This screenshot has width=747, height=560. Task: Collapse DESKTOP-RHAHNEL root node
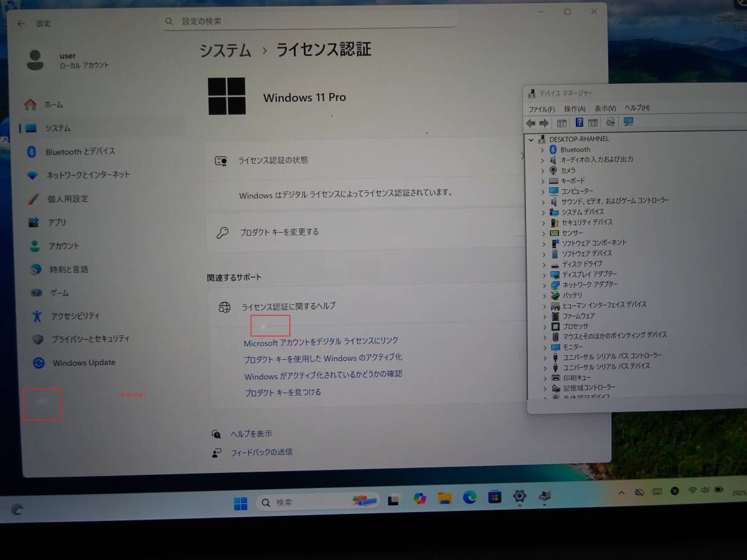[531, 139]
